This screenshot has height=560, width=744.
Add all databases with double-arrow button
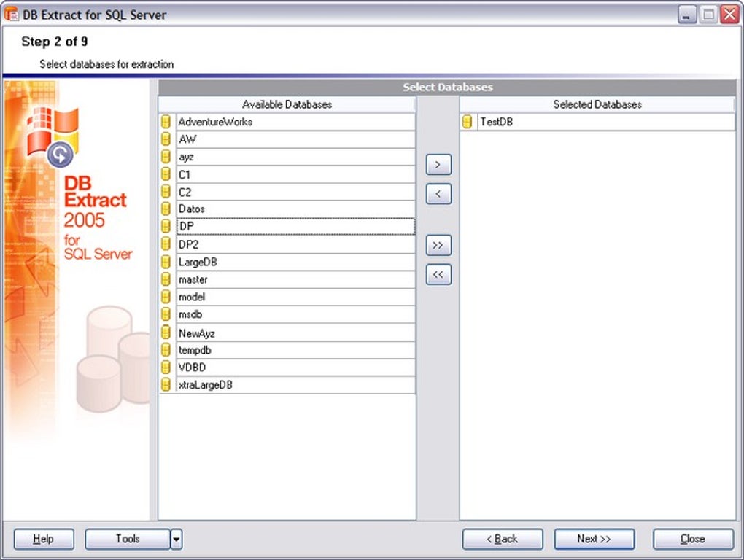(x=438, y=245)
